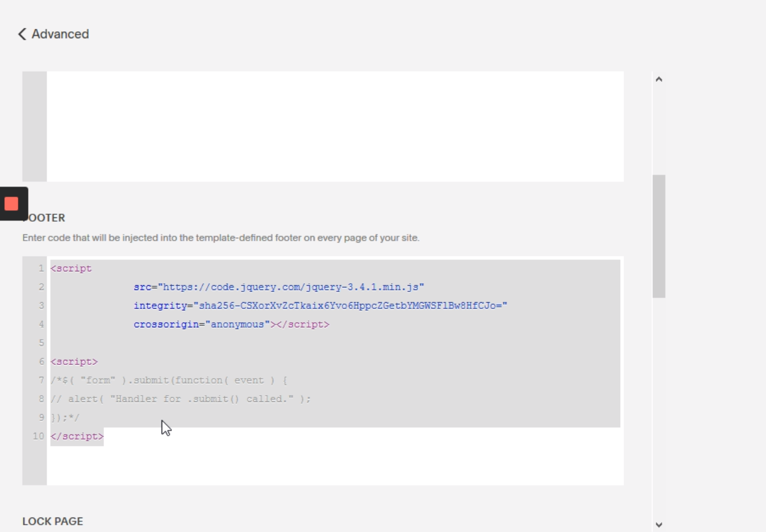Click line number 5 in the footer gutter
This screenshot has height=532, width=766.
tap(41, 343)
